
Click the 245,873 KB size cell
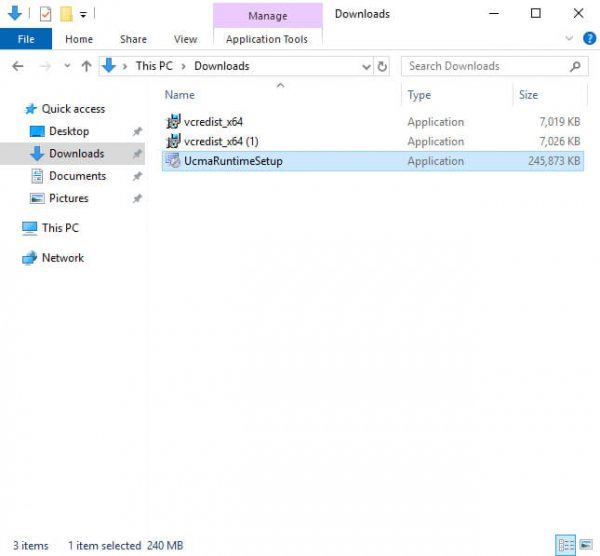tap(554, 161)
